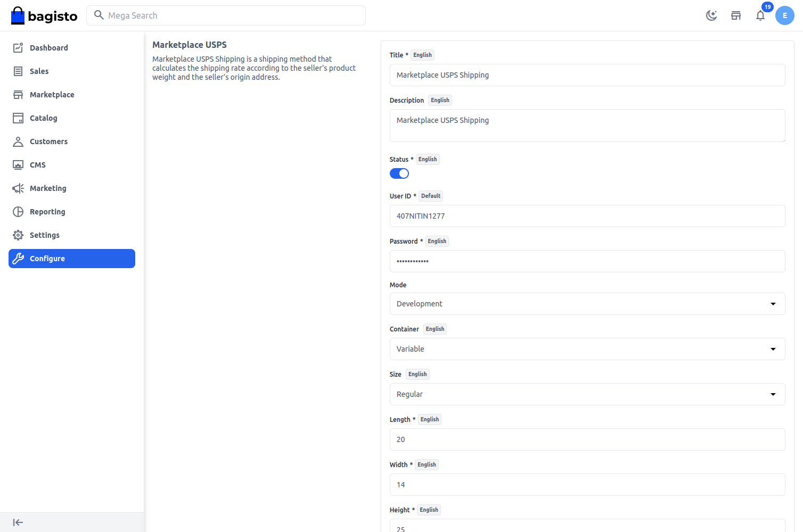The height and width of the screenshot is (532, 803).
Task: Click the Sales sidebar icon
Action: point(18,71)
